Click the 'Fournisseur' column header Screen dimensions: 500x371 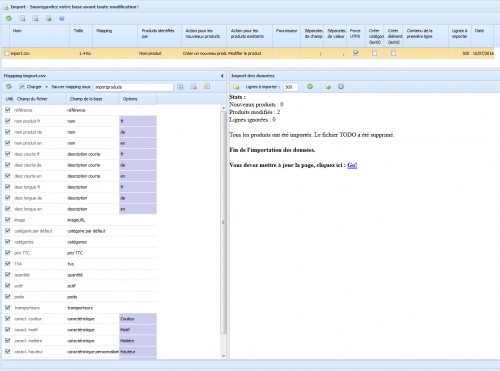point(286,36)
